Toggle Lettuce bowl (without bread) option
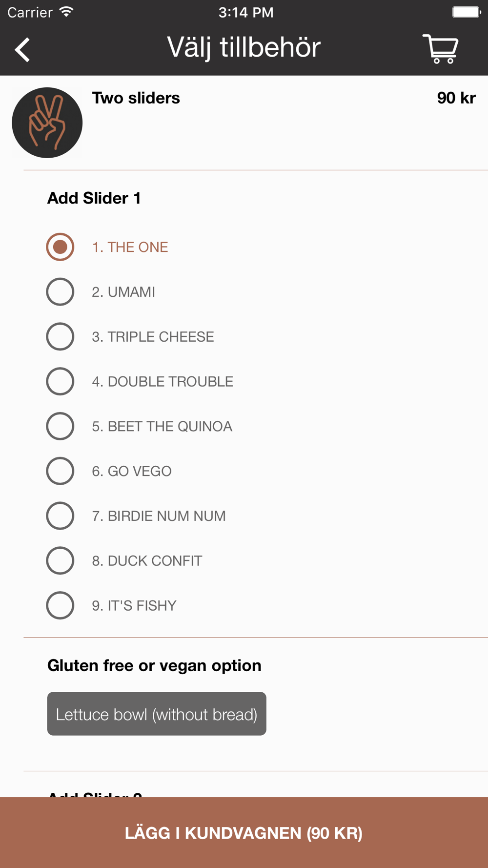 click(157, 714)
